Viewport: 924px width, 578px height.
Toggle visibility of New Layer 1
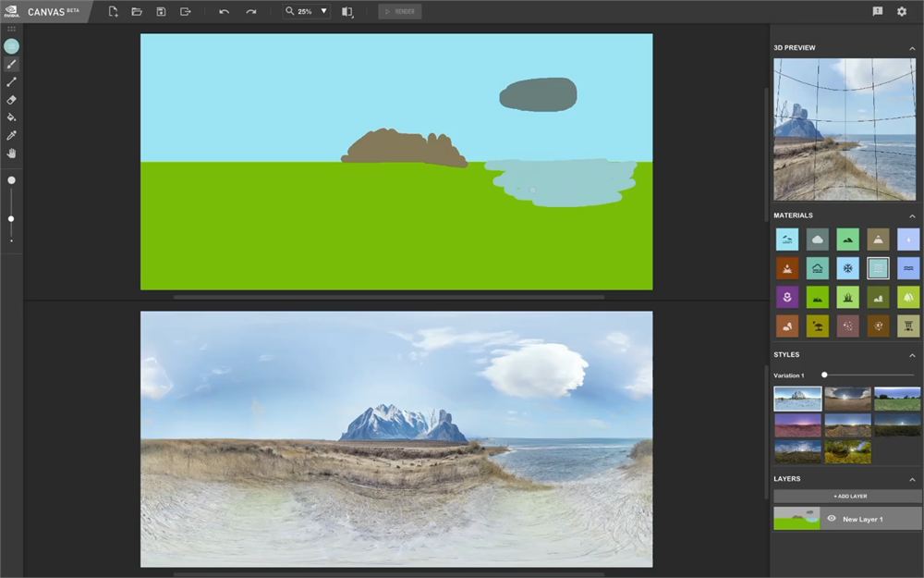(832, 519)
